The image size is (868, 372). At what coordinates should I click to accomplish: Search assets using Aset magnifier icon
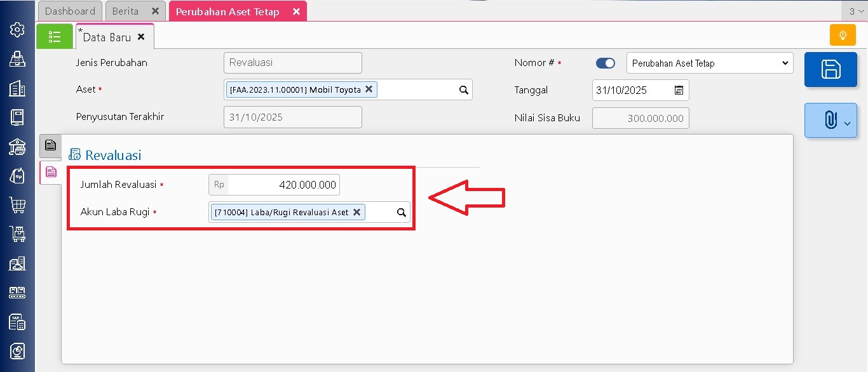(464, 90)
